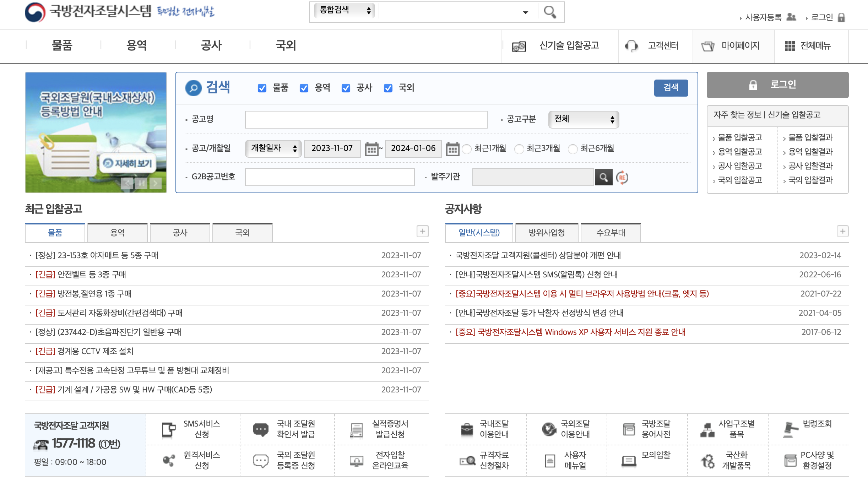
Task: Click the 발주기관 search magnifier icon
Action: [x=604, y=177]
